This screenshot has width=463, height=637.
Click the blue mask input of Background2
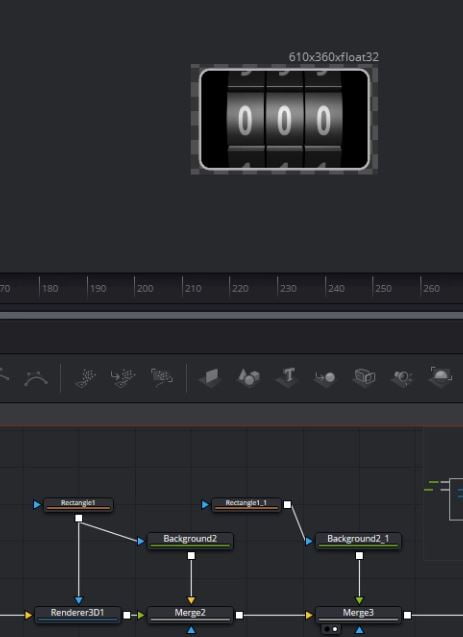pyautogui.click(x=141, y=541)
